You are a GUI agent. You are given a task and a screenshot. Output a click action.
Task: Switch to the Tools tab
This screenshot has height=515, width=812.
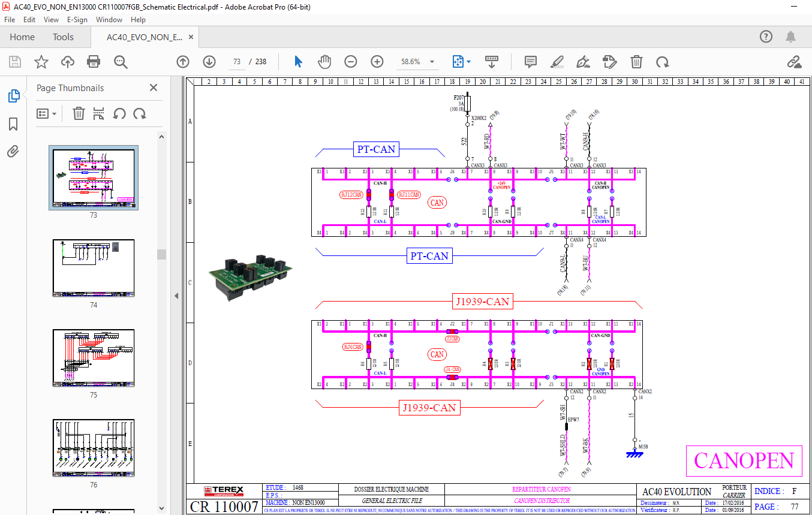click(63, 37)
